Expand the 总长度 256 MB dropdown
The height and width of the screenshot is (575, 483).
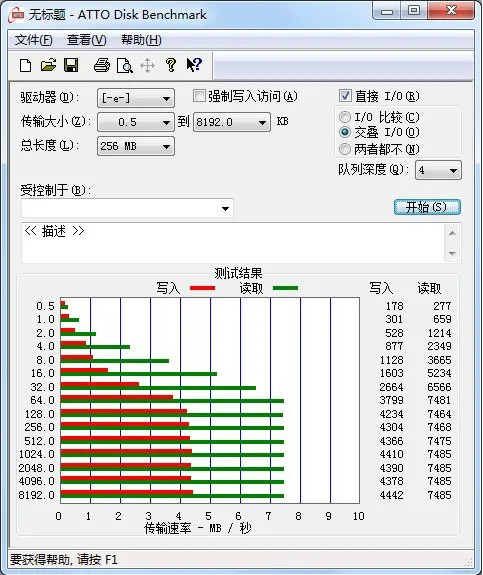coord(136,146)
